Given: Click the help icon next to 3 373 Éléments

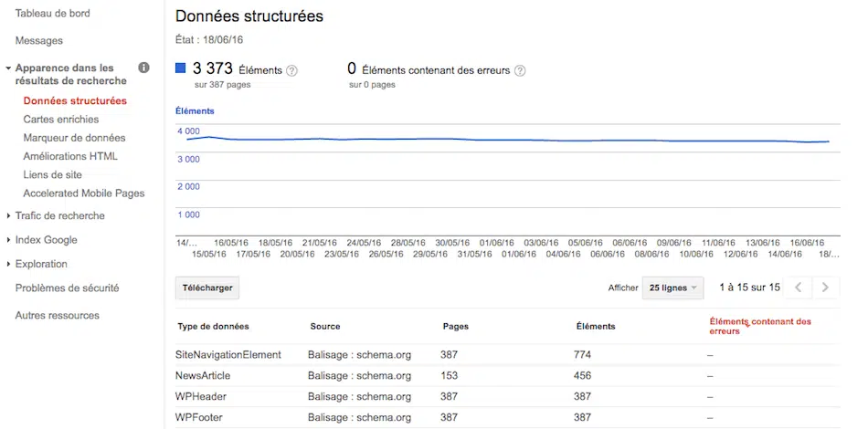Looking at the screenshot, I should [x=292, y=70].
